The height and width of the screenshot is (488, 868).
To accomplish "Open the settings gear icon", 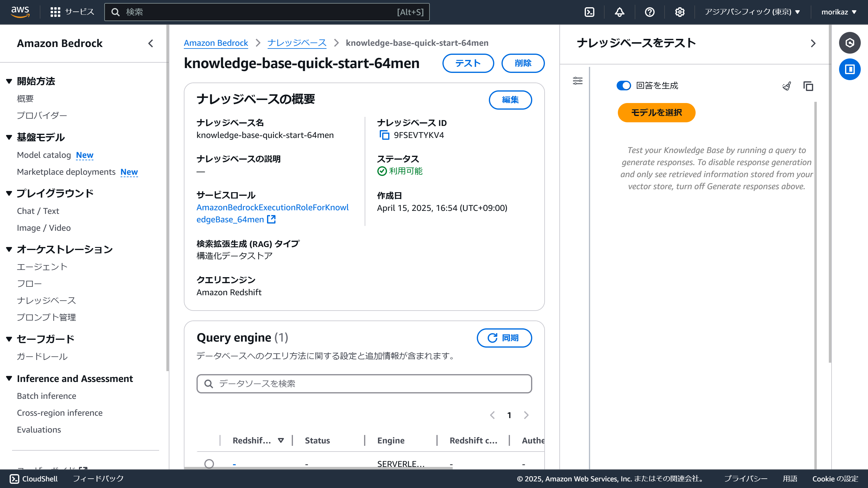I will [680, 12].
